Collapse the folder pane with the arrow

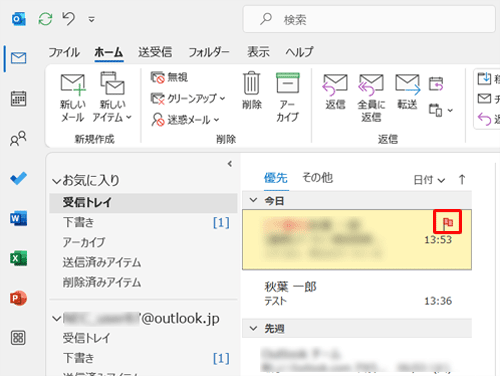click(230, 164)
